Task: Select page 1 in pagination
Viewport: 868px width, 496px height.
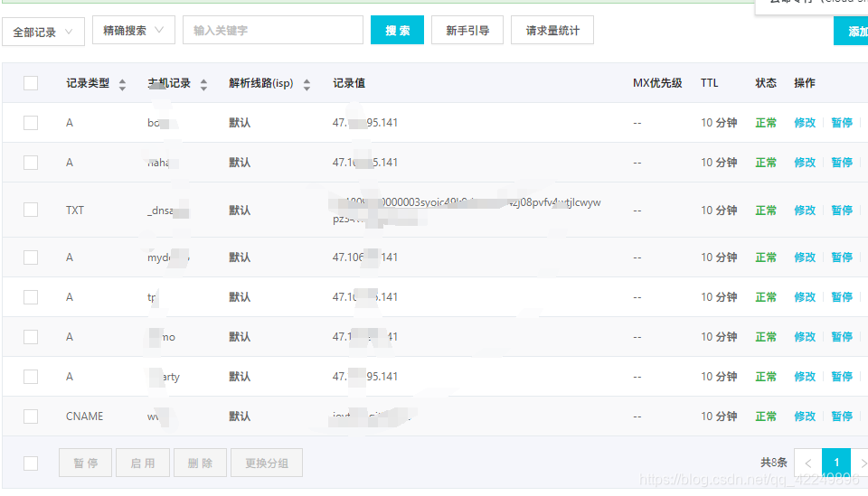Action: [836, 463]
